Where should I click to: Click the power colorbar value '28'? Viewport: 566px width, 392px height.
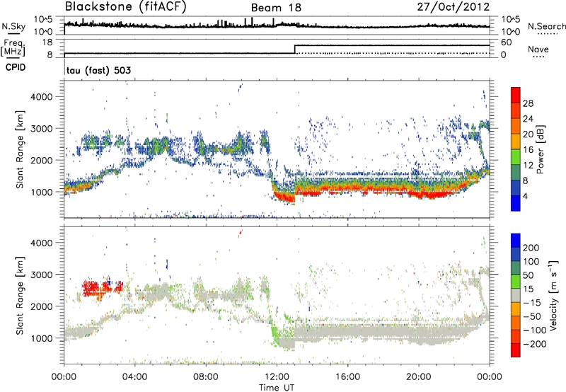(528, 103)
